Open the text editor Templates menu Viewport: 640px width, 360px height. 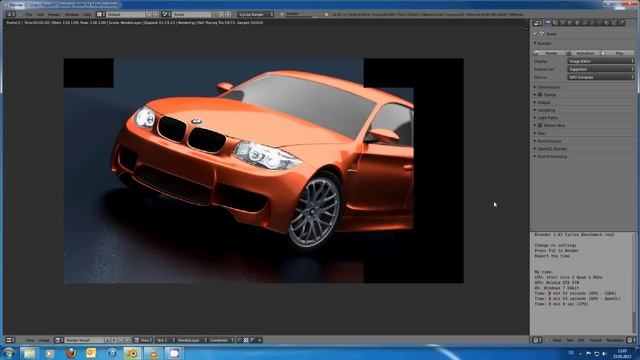[615, 340]
